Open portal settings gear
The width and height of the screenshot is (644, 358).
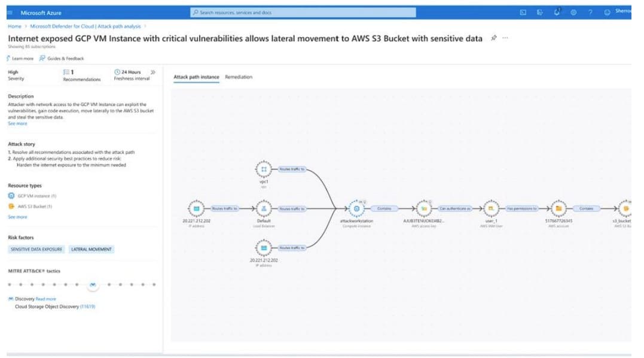pyautogui.click(x=573, y=13)
